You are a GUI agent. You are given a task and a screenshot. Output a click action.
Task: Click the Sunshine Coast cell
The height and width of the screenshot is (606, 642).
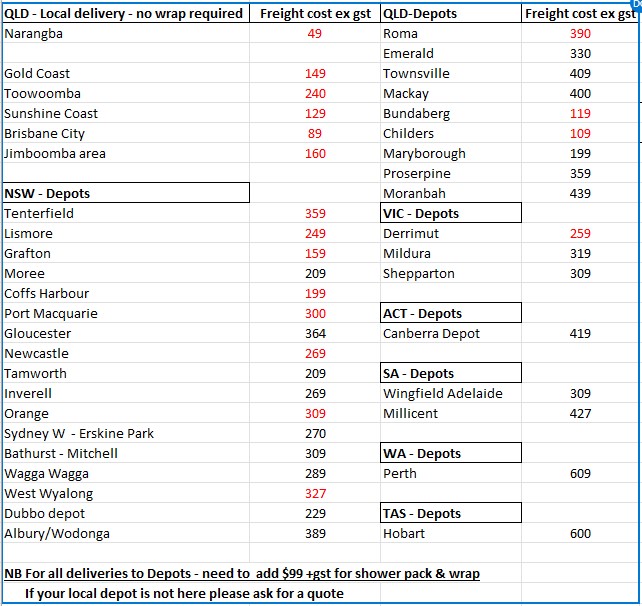126,113
